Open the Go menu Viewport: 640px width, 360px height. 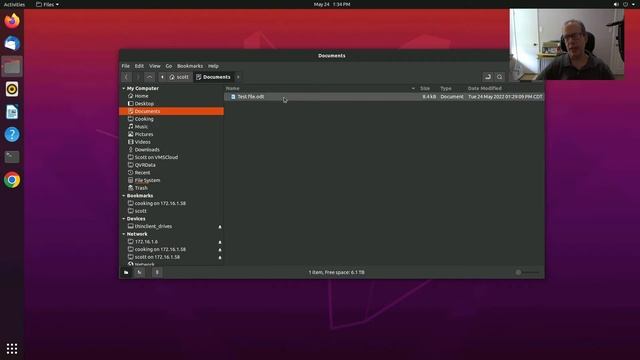169,66
